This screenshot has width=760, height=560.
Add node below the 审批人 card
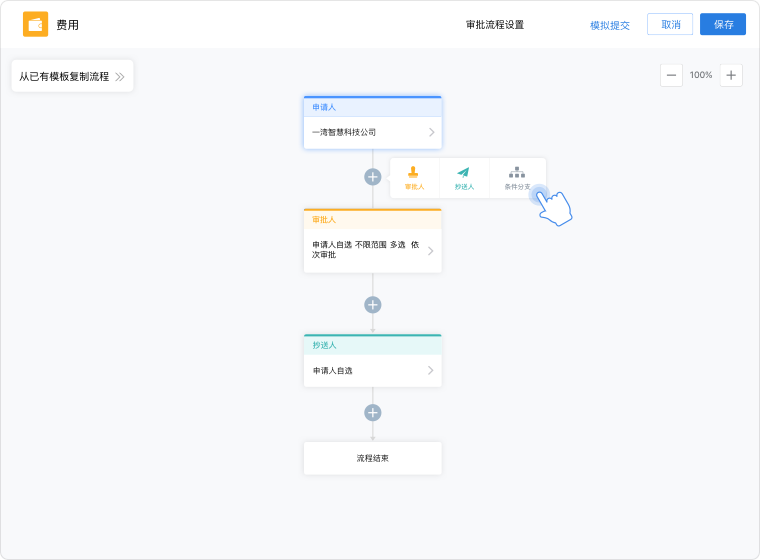373,305
